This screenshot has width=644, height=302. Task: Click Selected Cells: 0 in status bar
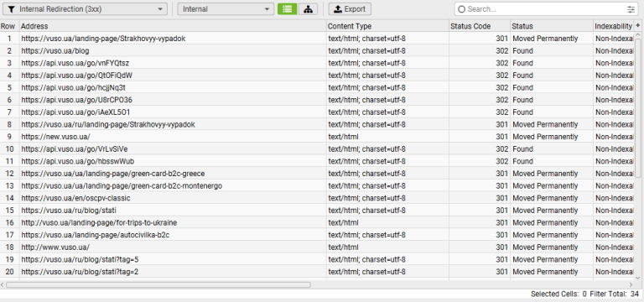tap(558, 294)
